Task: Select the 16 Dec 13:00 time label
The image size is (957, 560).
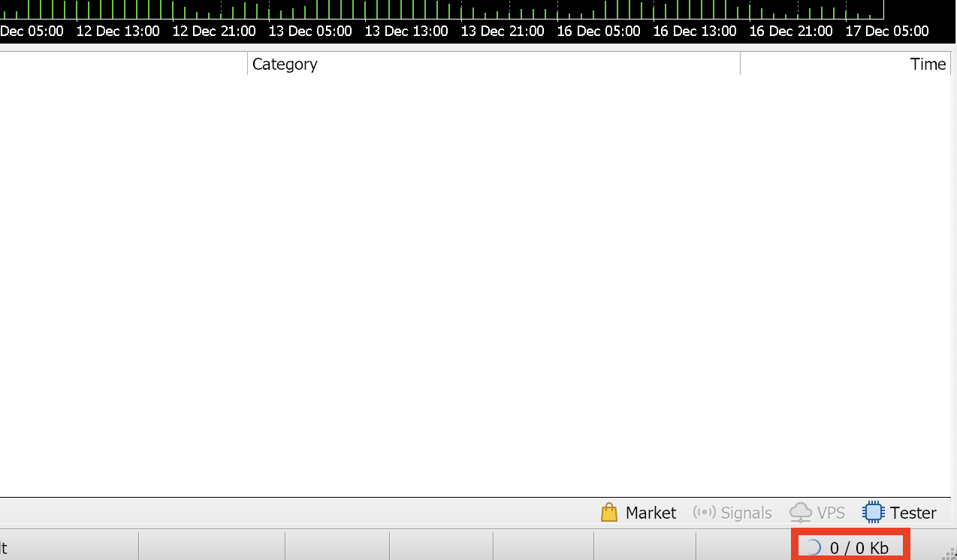Action: pos(695,32)
